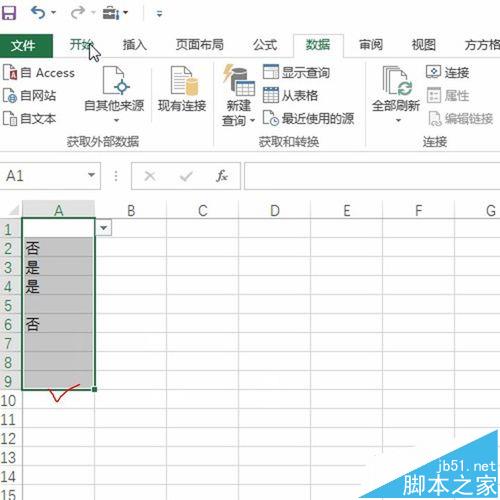This screenshot has height=500, width=500.
Task: Click 从表格 from table icon
Action: (x=270, y=95)
